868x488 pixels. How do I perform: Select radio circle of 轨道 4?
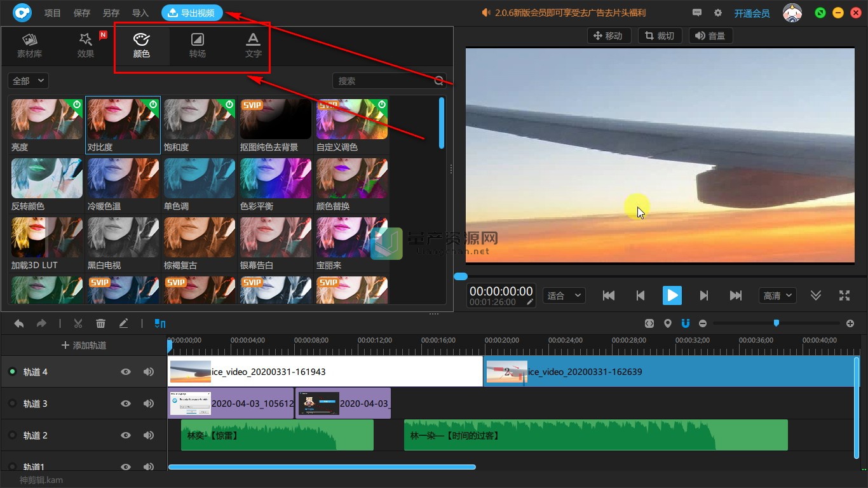click(12, 372)
